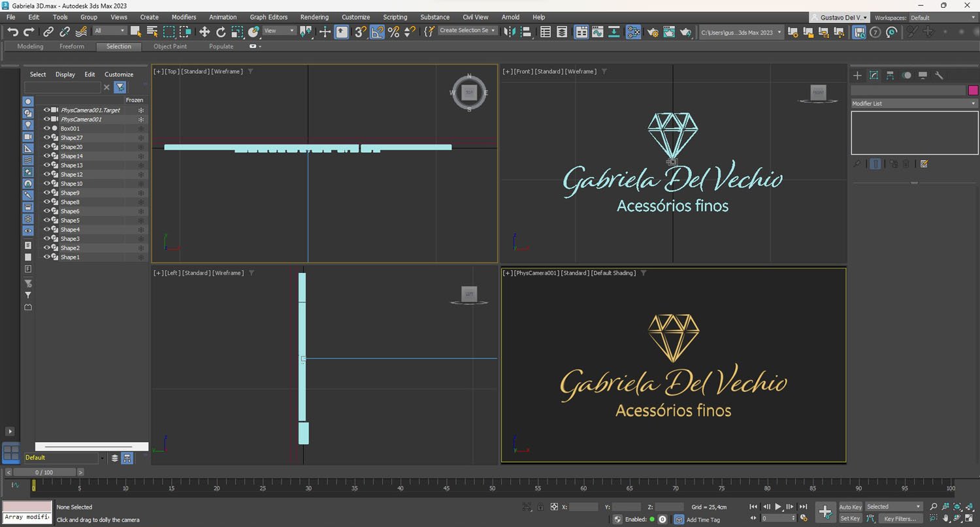This screenshot has height=527, width=980.
Task: Expand the project path dropdown
Action: (x=741, y=32)
